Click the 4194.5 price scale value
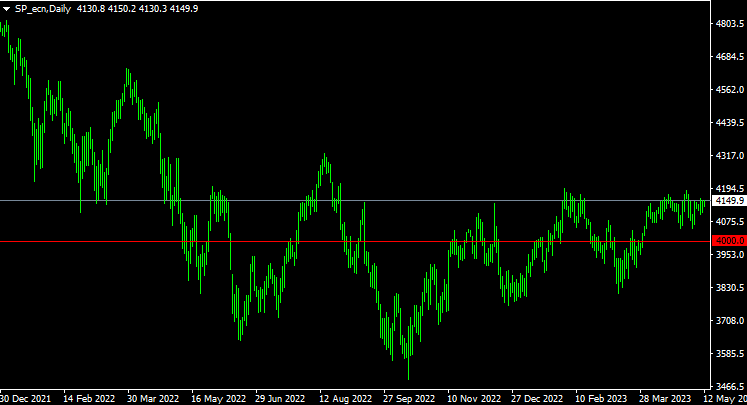Screen dimensions: 747x405 pyautogui.click(x=729, y=189)
